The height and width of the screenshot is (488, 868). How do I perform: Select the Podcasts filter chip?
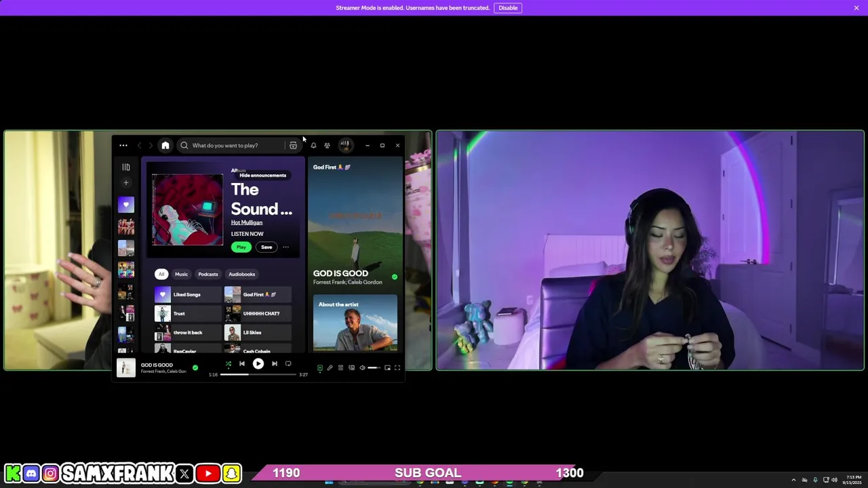pos(208,274)
